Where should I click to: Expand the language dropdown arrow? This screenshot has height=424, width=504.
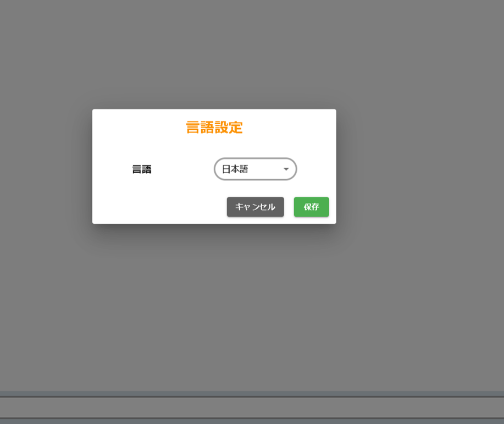pyautogui.click(x=286, y=169)
